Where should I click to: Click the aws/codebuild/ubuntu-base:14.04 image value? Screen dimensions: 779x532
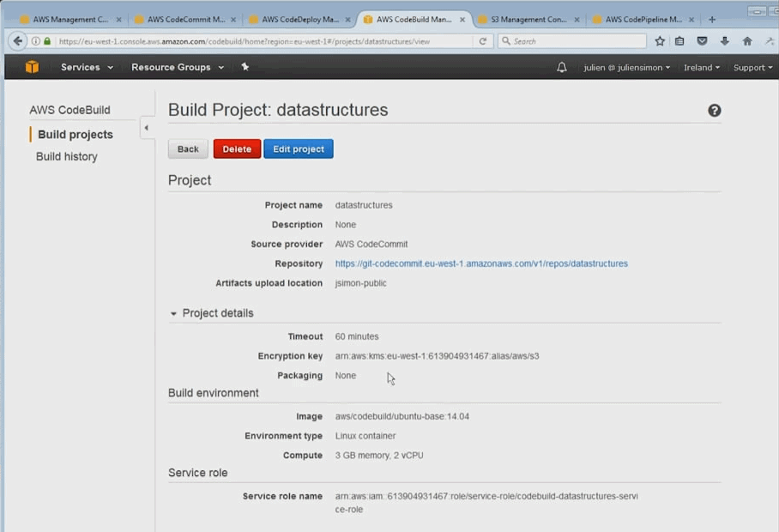click(402, 416)
